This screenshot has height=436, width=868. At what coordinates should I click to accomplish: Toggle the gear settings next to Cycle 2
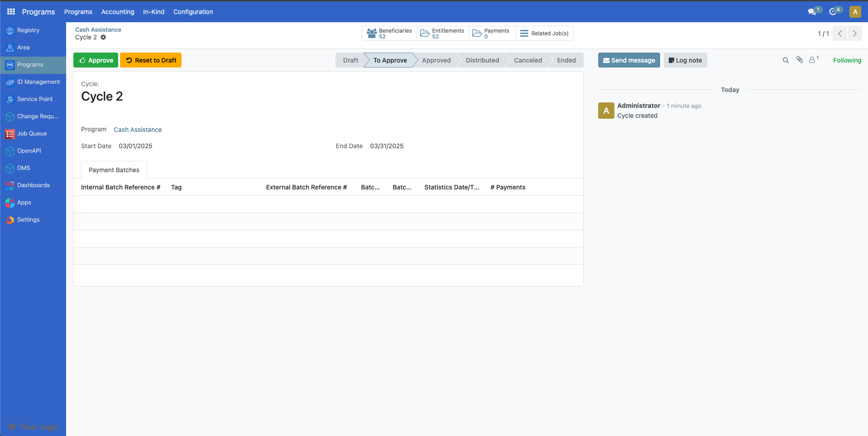coord(103,37)
